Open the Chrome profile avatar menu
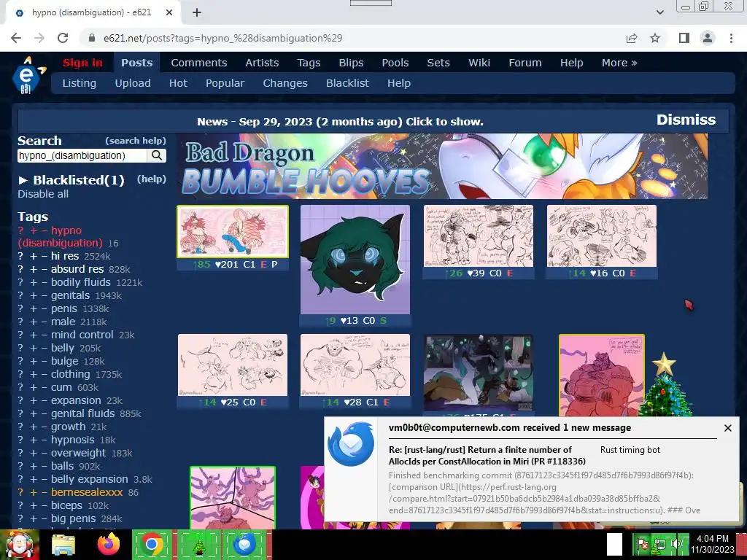This screenshot has width=747, height=560. (708, 38)
